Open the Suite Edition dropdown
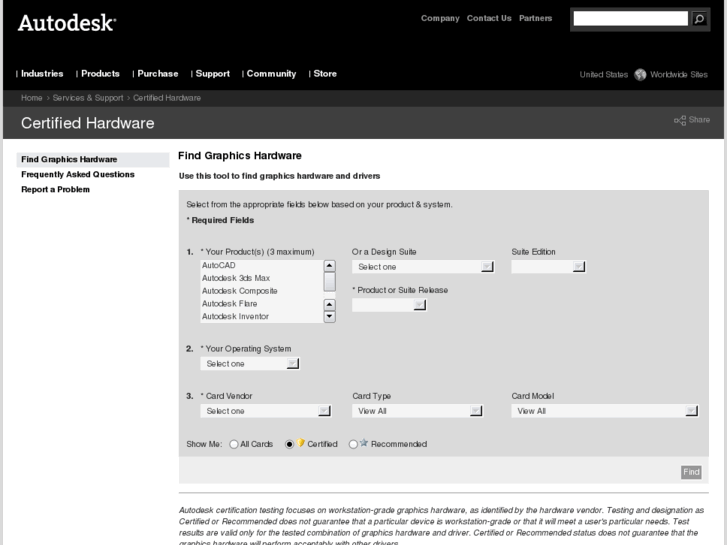 coord(548,267)
